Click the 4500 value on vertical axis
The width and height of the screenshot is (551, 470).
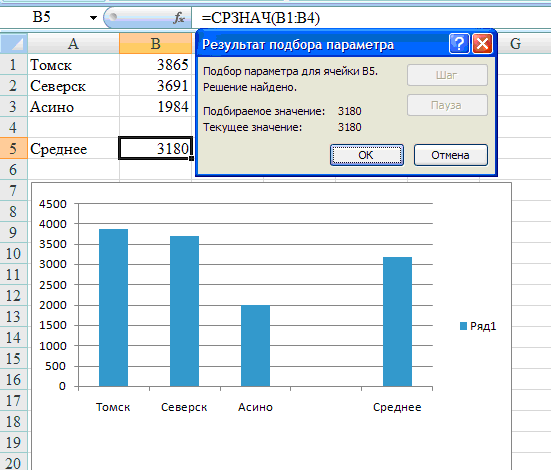53,204
